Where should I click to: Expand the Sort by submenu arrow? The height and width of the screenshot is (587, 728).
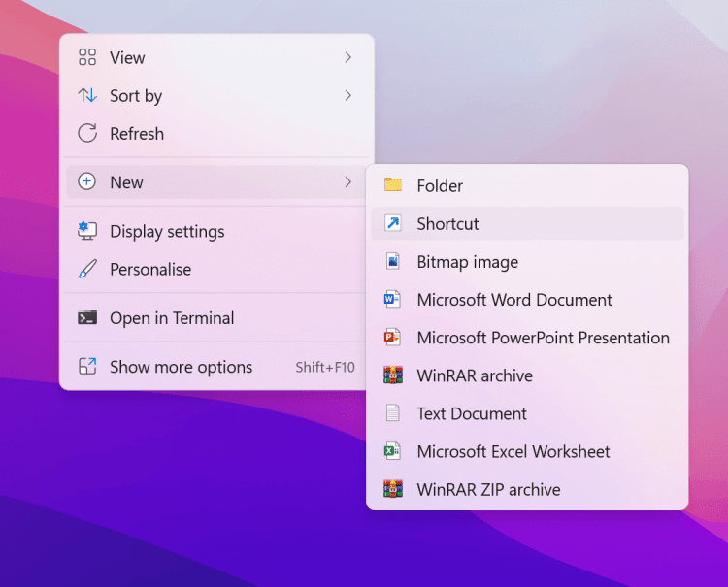tap(347, 95)
